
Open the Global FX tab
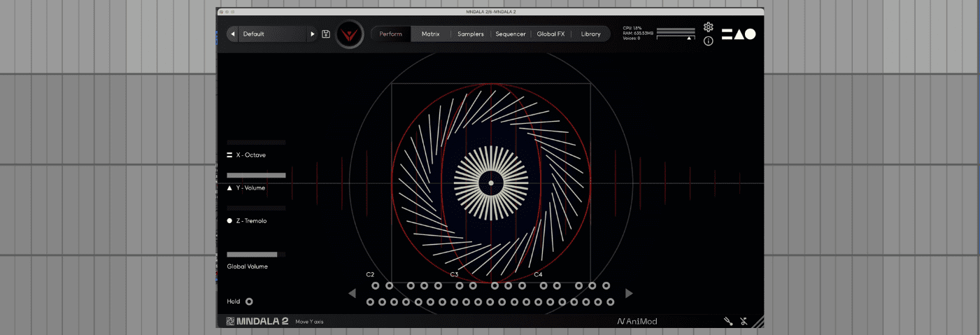coord(551,34)
